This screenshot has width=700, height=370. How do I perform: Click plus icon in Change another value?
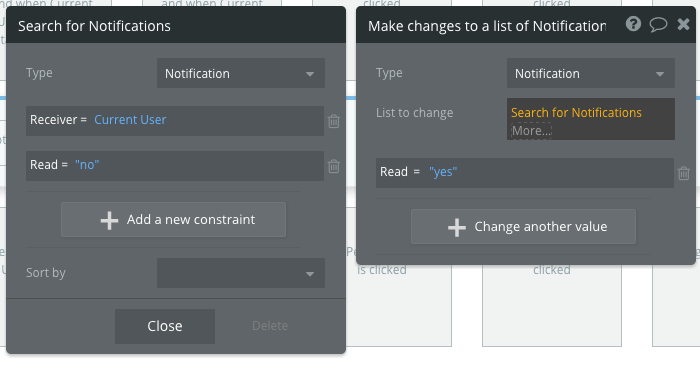point(457,228)
